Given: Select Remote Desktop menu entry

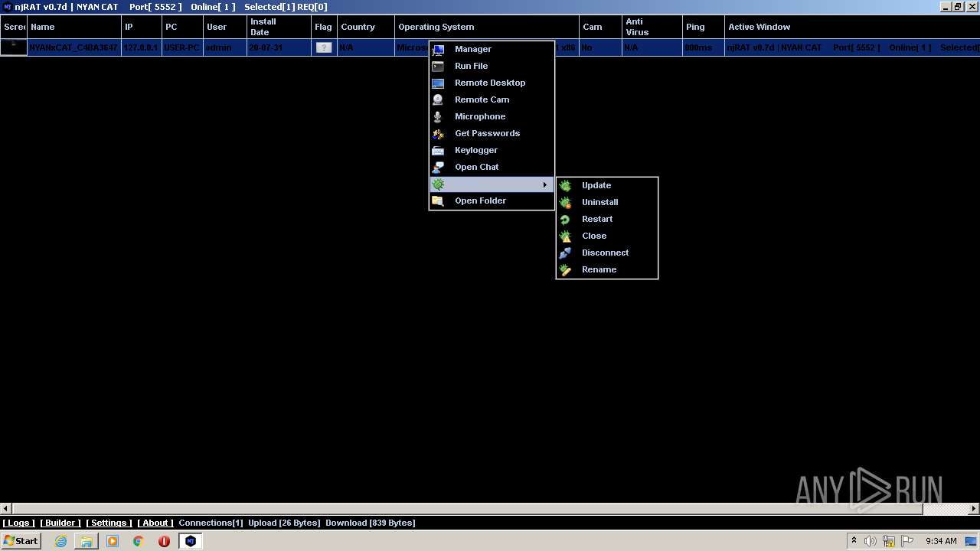Looking at the screenshot, I should click(492, 83).
